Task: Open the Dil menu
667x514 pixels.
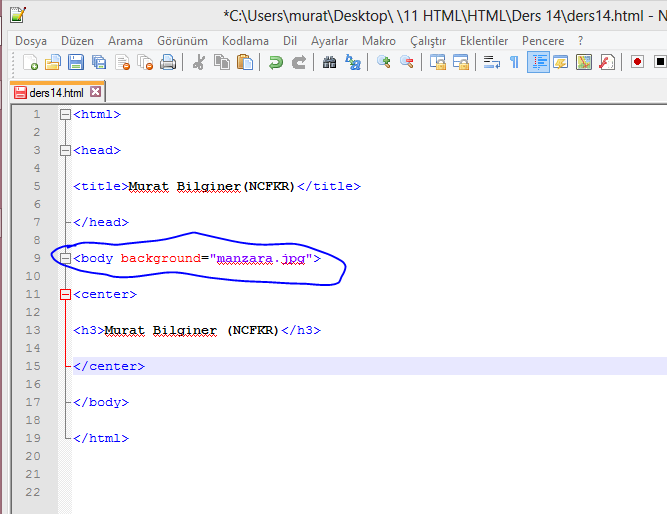Action: [290, 41]
